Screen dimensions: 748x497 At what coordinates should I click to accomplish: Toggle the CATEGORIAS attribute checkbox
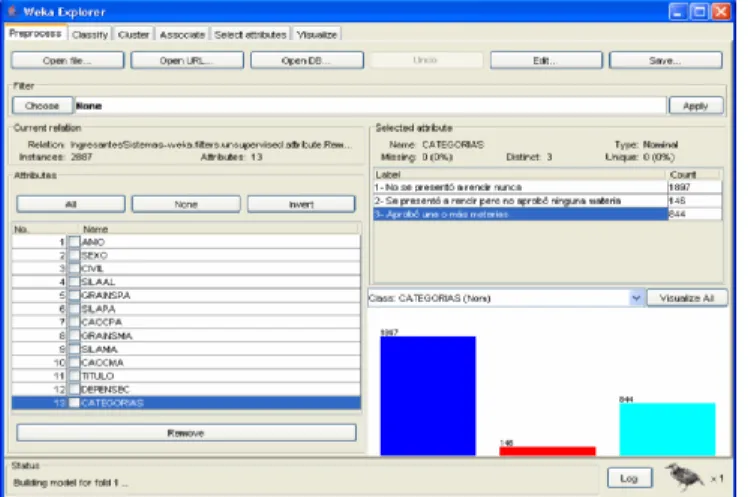coord(74,403)
